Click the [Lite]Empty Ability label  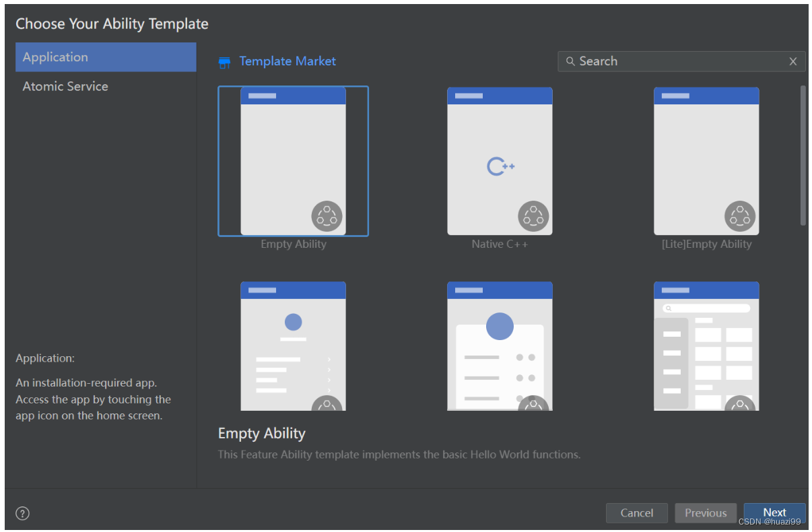click(706, 244)
